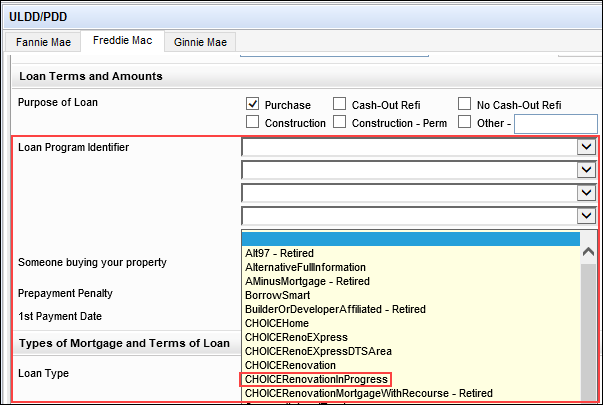Switch to the Fannie Mae tab
Screen dimensions: 603x405
coord(43,42)
